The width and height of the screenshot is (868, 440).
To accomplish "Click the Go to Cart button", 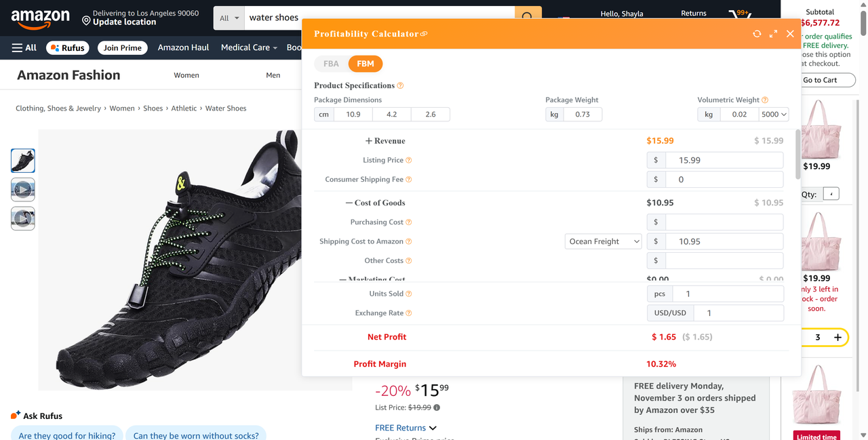I will (820, 80).
